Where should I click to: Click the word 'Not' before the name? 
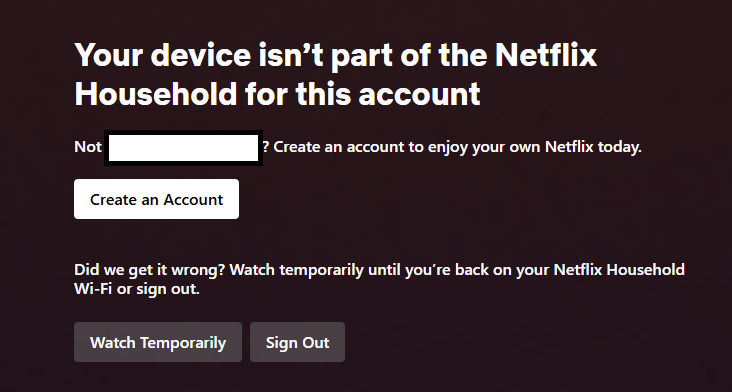coord(88,147)
